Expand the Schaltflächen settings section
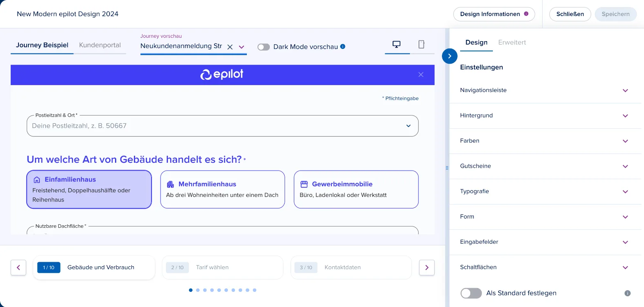 click(545, 268)
